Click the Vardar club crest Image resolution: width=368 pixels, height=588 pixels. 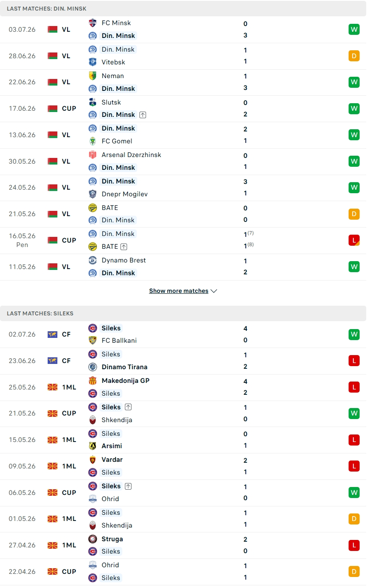93,460
